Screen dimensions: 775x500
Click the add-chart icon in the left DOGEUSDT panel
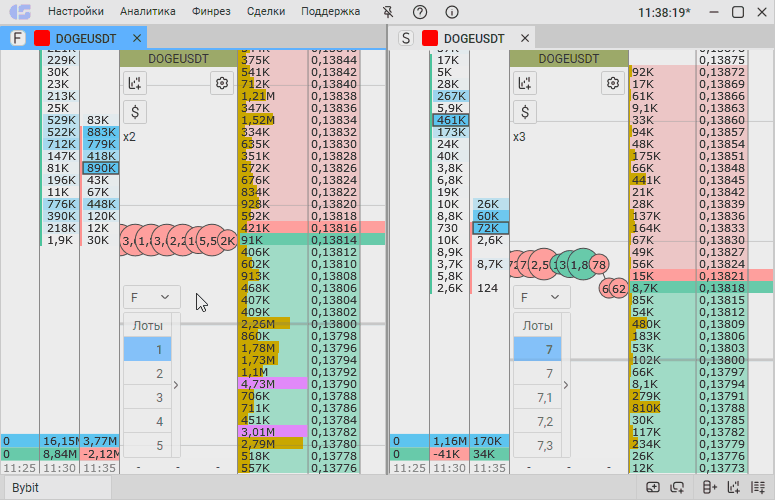point(135,83)
